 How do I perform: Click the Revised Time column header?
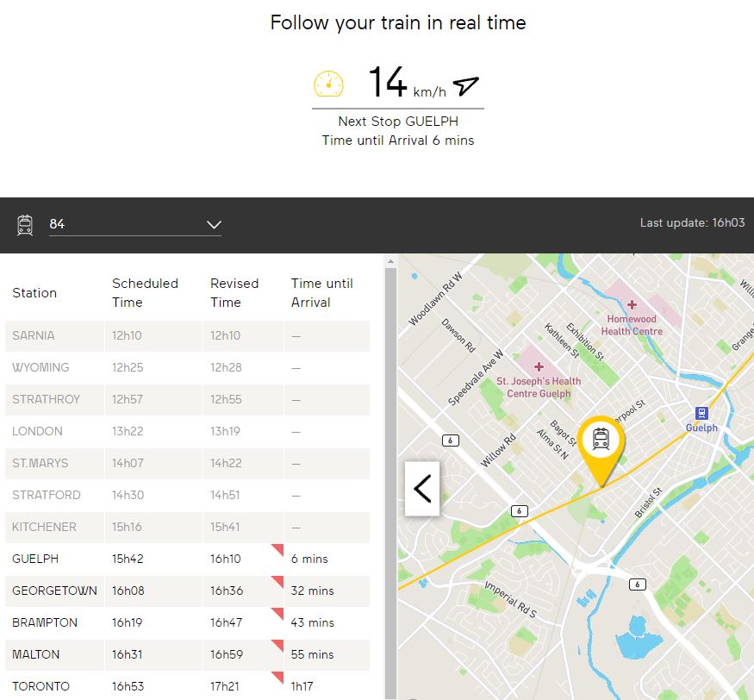[234, 292]
